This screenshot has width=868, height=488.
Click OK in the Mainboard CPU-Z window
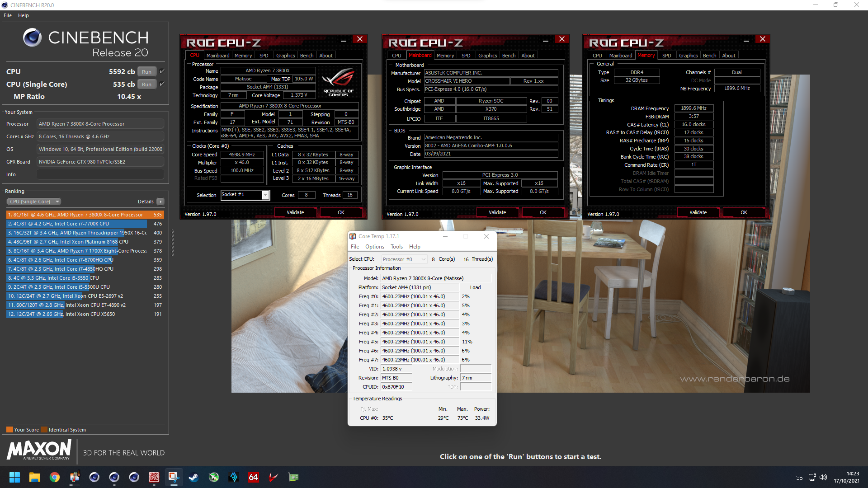click(543, 212)
